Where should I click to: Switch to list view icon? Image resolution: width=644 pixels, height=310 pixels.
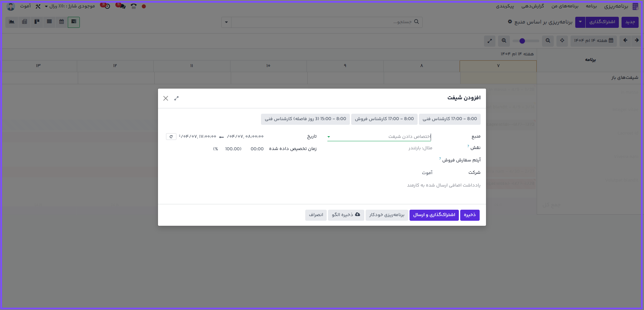pos(49,22)
